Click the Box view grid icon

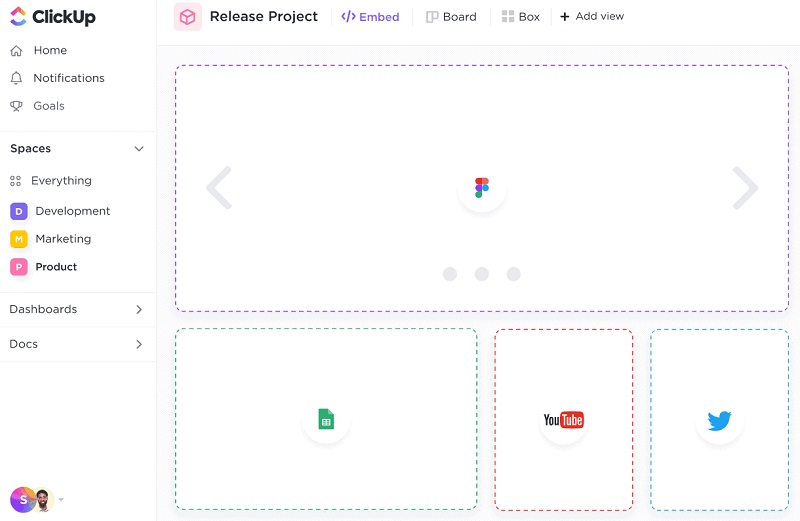[x=508, y=16]
